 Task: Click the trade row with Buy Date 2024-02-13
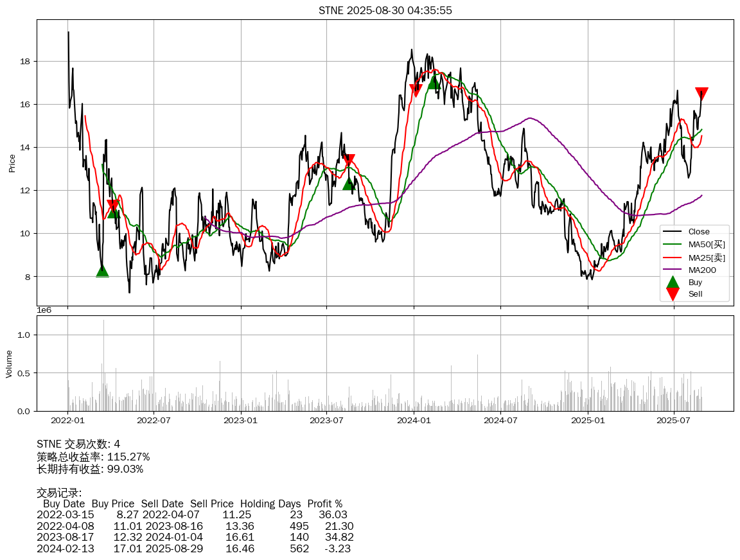[193, 548]
